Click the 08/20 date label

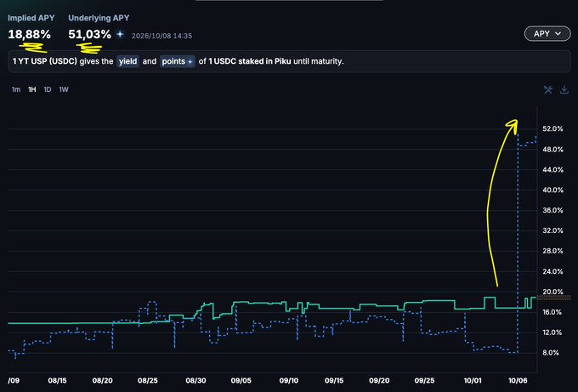[103, 381]
